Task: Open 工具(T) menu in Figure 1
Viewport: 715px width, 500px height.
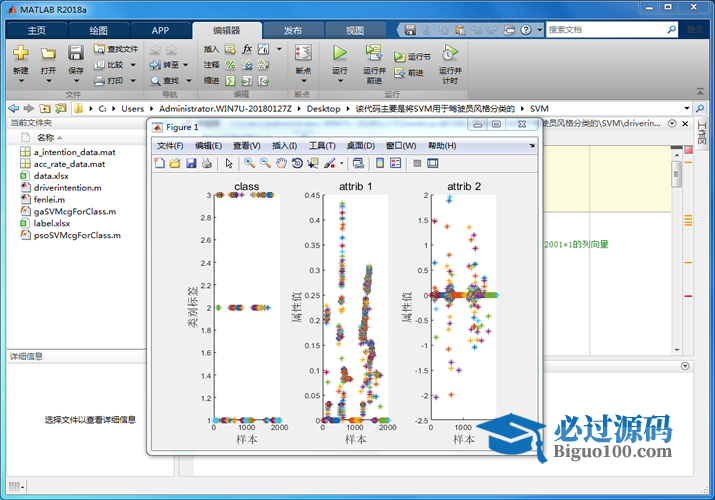Action: (322, 146)
